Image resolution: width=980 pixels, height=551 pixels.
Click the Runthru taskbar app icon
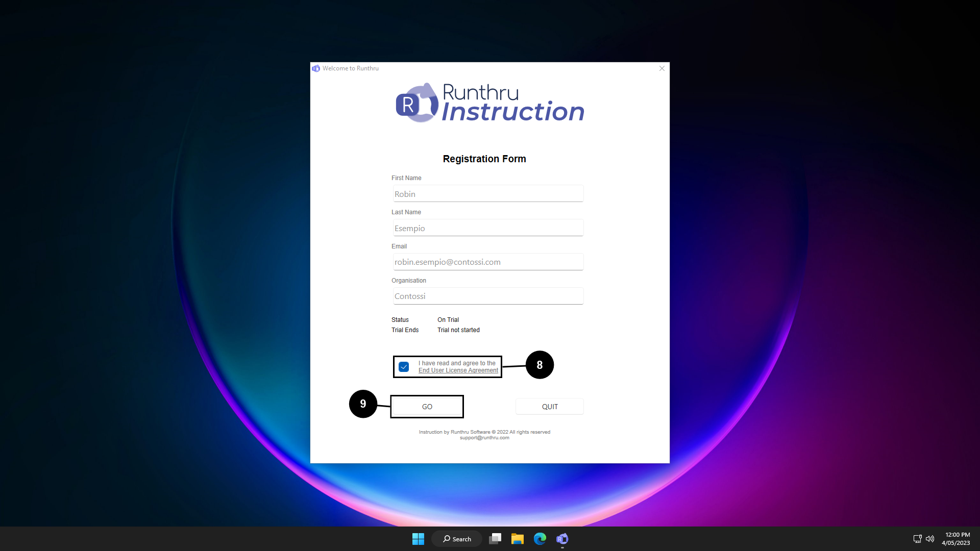(x=562, y=539)
